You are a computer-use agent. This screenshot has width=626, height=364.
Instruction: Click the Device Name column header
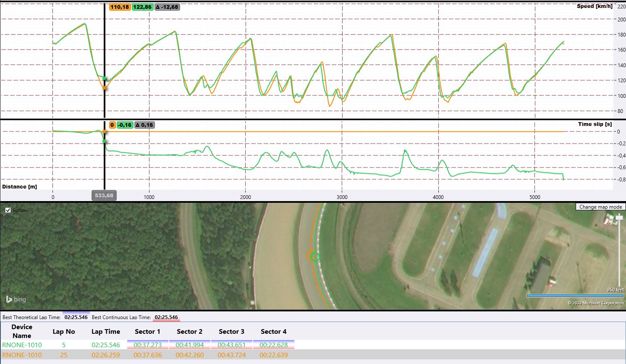22,331
